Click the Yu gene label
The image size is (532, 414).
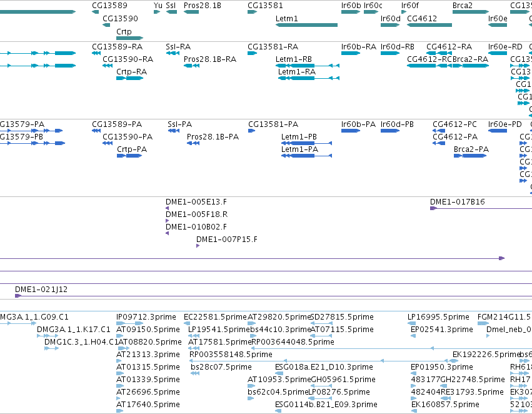[x=158, y=6]
